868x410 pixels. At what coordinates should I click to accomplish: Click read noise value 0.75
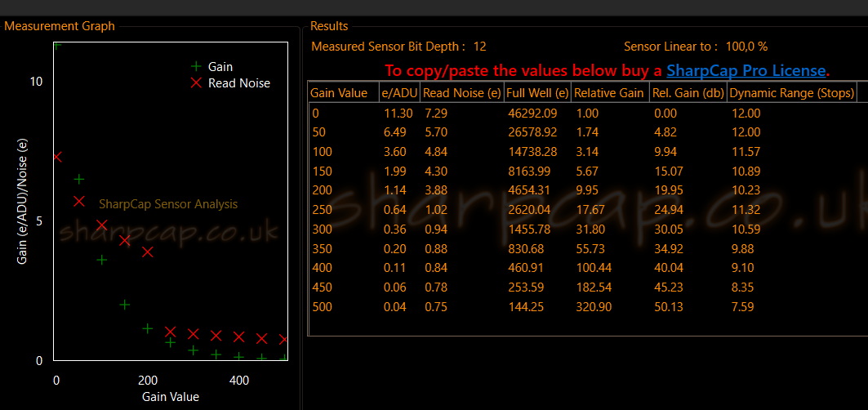(x=436, y=307)
